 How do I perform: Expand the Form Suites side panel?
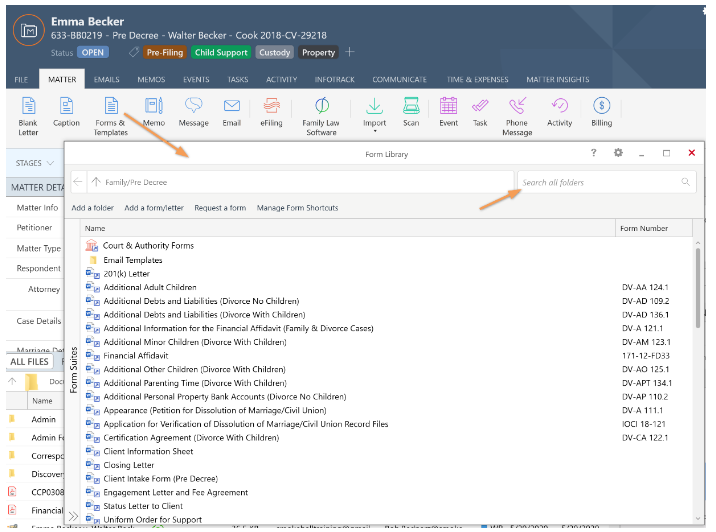tap(73, 516)
